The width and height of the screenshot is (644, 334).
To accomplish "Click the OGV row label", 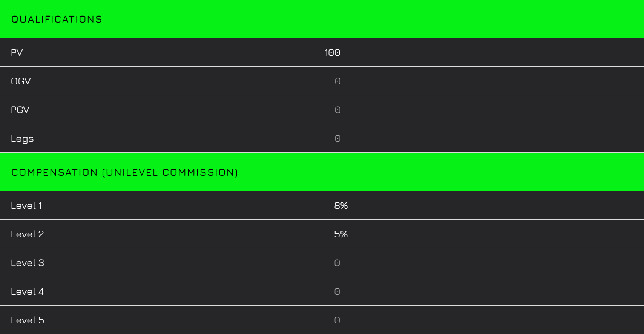I will point(21,81).
